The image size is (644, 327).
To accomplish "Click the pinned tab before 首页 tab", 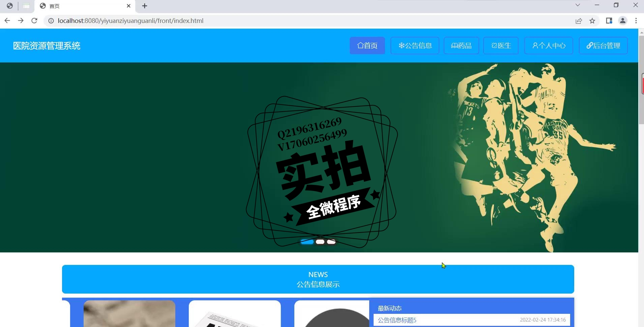I will click(26, 6).
